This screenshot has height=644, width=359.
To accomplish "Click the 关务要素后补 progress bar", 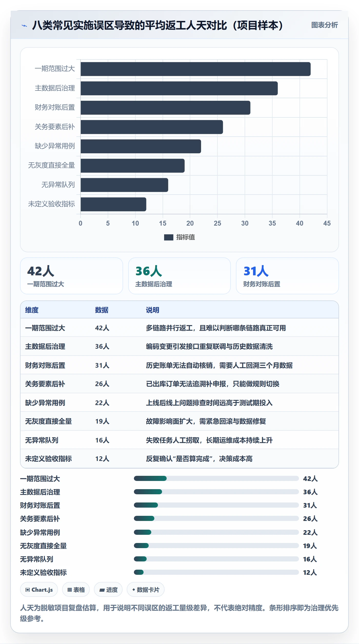I will coord(216,518).
